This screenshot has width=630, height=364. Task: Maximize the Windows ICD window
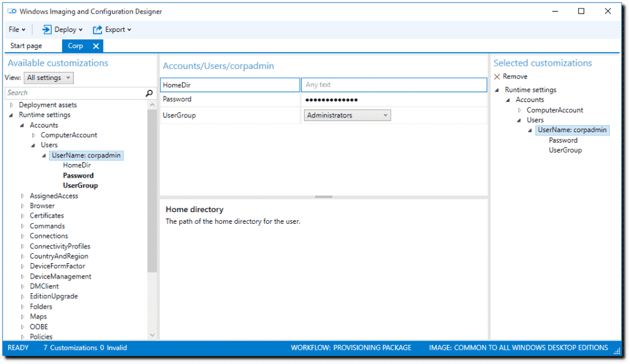coord(581,11)
